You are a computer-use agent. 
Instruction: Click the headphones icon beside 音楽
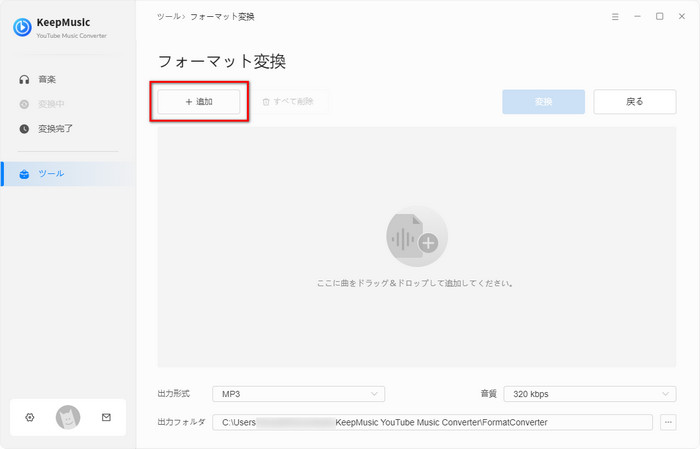click(x=24, y=79)
